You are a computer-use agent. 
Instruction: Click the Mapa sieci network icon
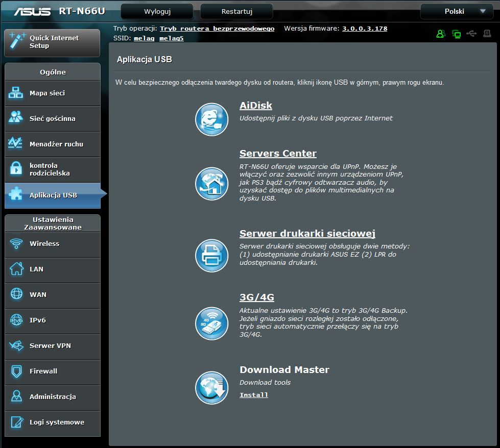click(x=16, y=93)
